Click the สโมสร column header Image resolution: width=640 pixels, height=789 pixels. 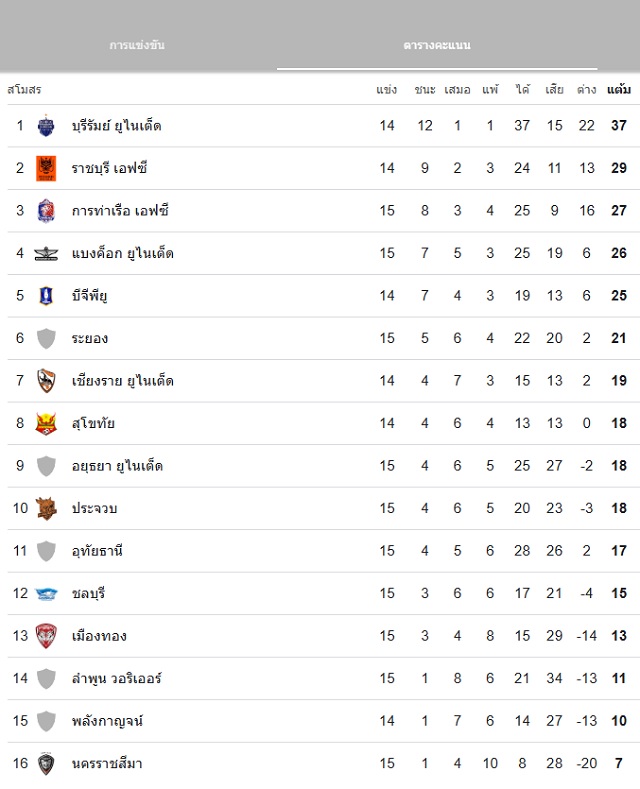click(23, 90)
